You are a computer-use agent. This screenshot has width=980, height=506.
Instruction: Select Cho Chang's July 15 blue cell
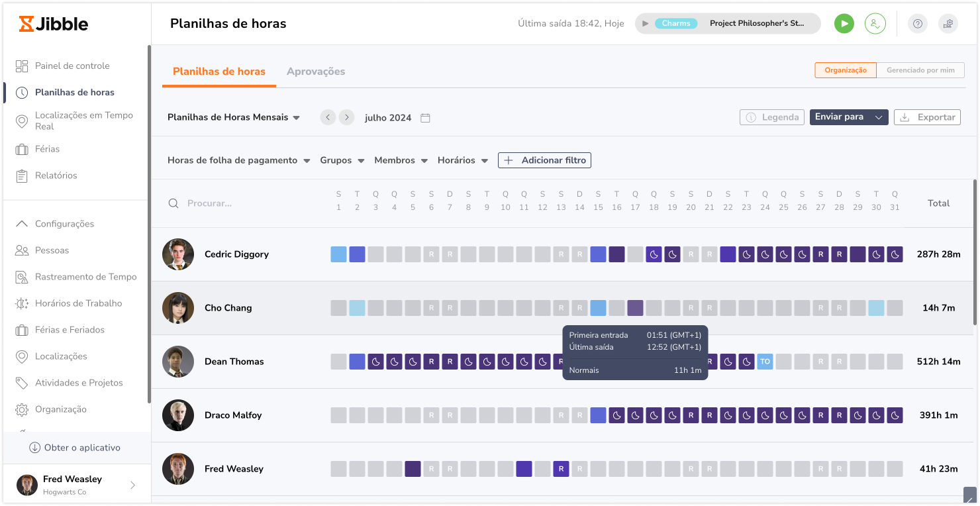pos(598,308)
